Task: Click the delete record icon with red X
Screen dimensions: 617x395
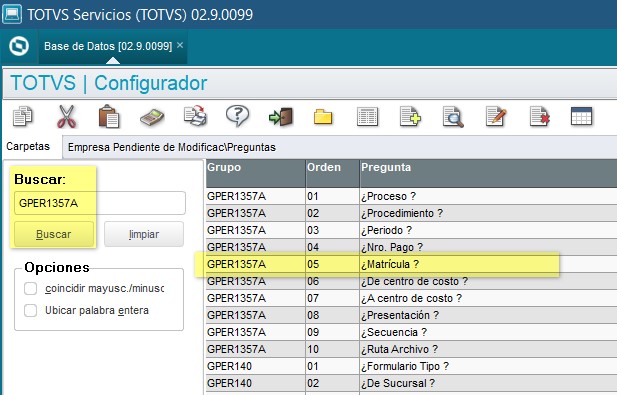Action: [x=539, y=116]
